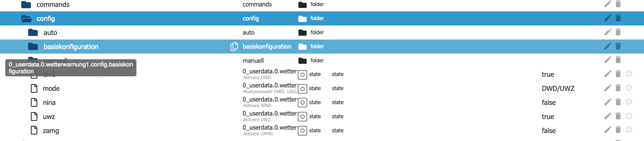Select the uwz state in tree

point(49,117)
